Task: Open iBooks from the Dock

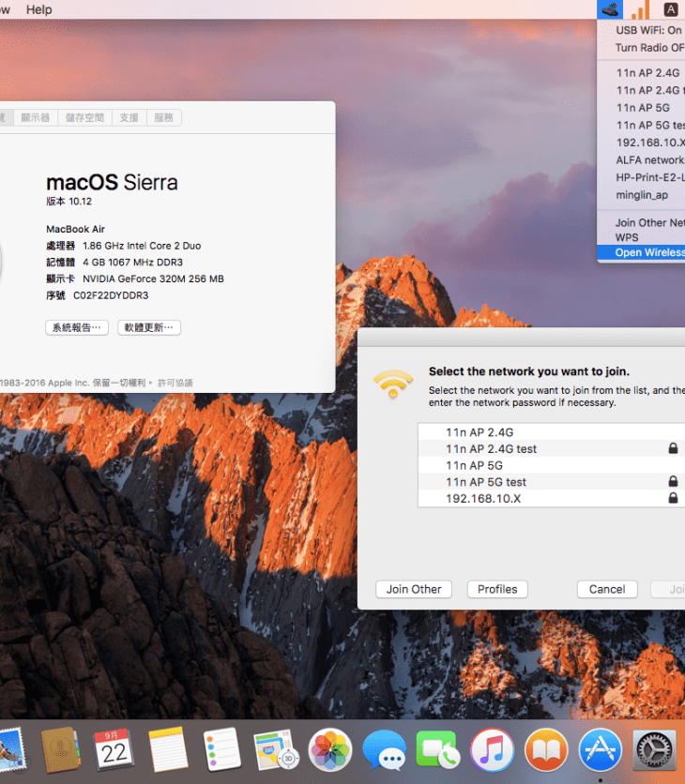Action: (546, 750)
